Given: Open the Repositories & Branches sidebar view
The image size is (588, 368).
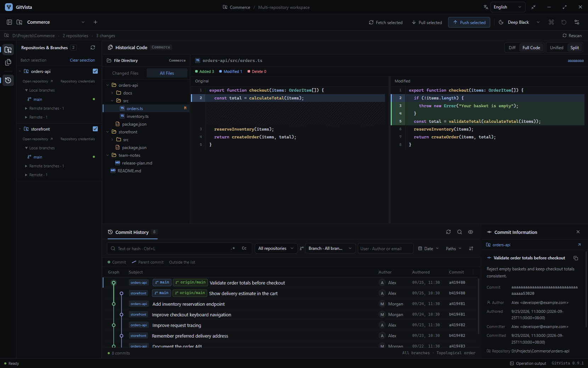Looking at the screenshot, I should pos(8,50).
